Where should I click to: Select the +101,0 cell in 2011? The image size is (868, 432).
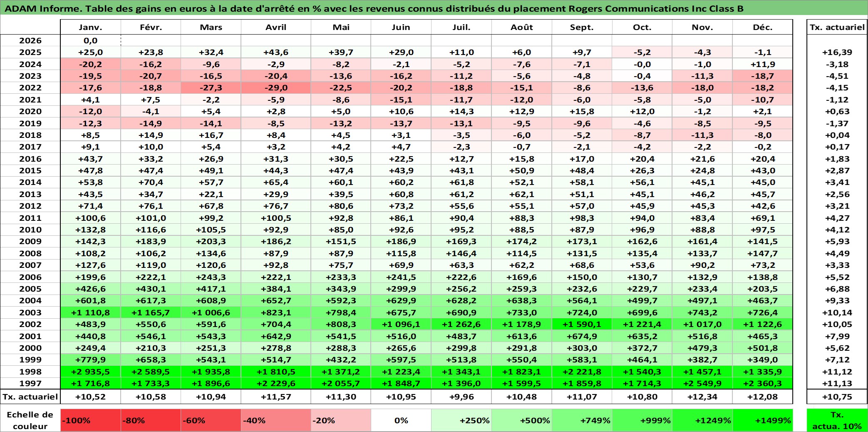click(151, 218)
